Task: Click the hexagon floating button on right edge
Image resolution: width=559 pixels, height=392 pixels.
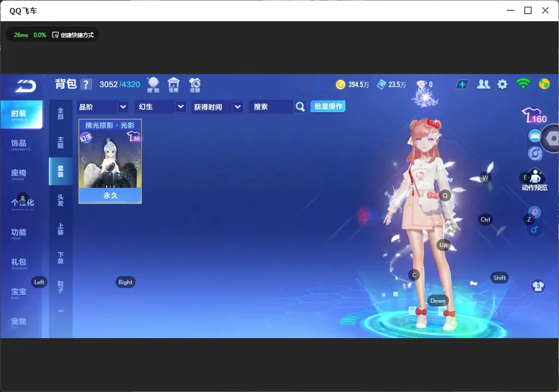Action: coord(552,138)
